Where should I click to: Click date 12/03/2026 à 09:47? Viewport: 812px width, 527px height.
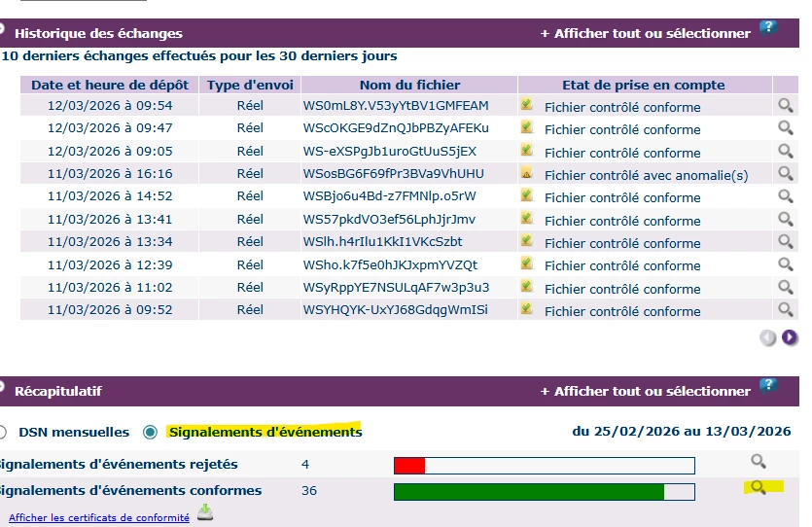point(110,128)
